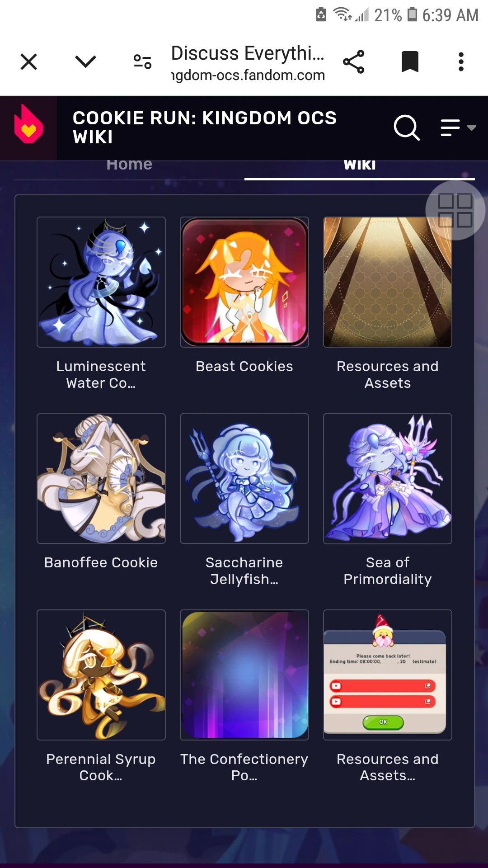The image size is (488, 868).
Task: Select the Perennial Syrup Cookie thumbnail
Action: tap(101, 675)
